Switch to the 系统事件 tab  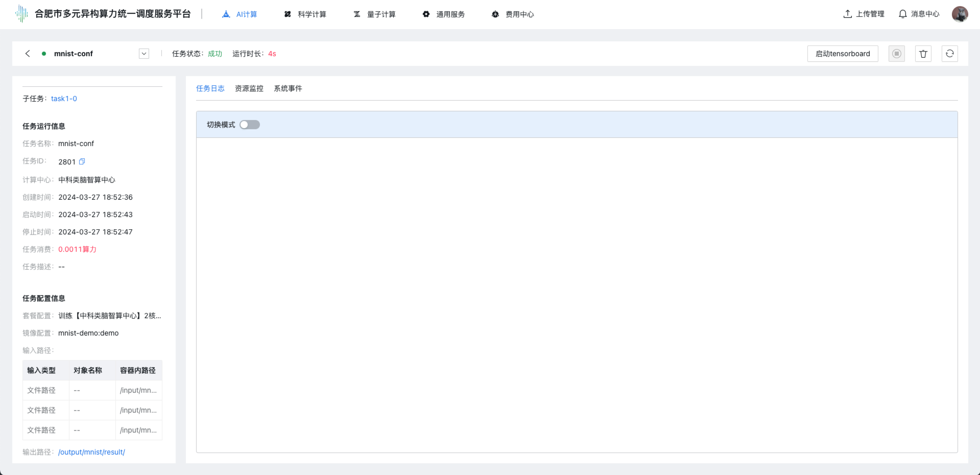point(288,88)
